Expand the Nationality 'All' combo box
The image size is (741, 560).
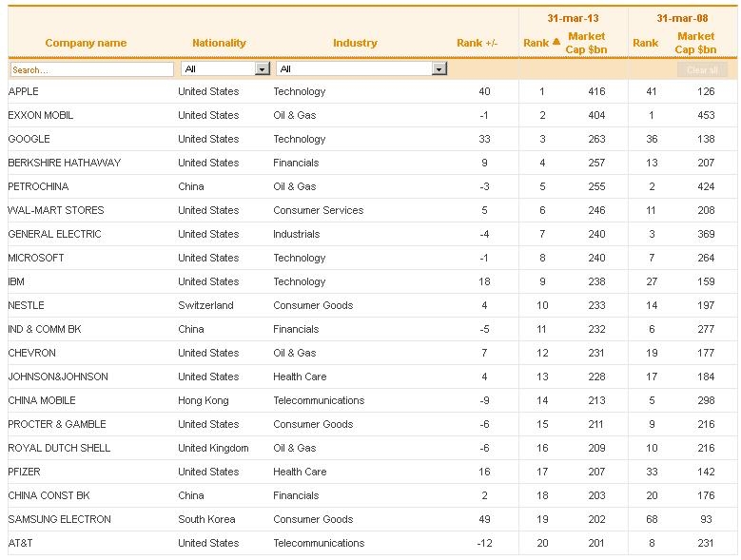(x=225, y=69)
